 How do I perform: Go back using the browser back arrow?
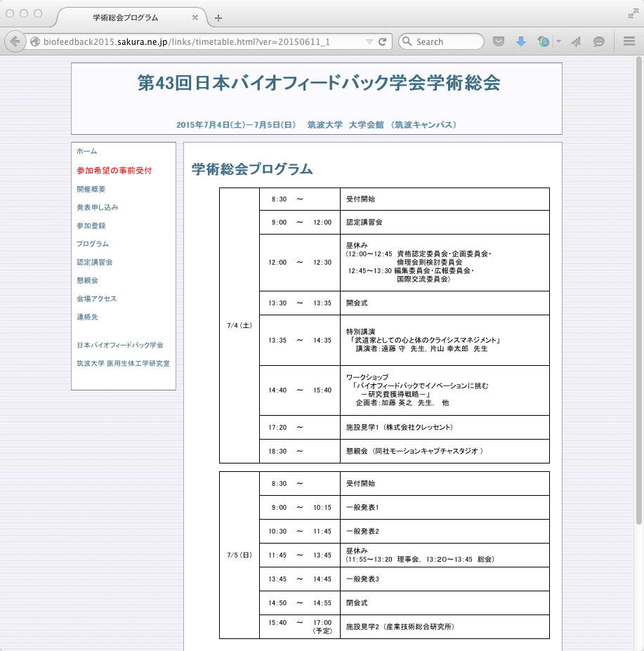tap(15, 41)
